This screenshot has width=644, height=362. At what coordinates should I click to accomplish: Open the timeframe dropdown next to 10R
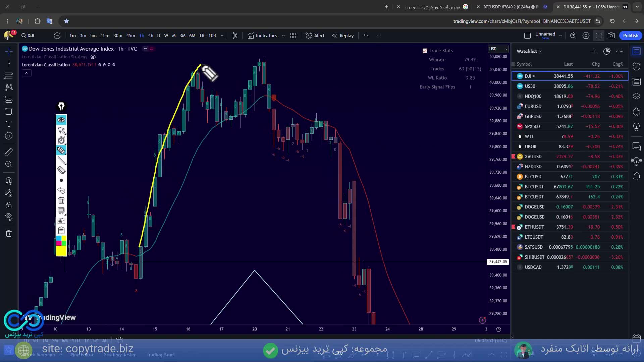click(222, 36)
